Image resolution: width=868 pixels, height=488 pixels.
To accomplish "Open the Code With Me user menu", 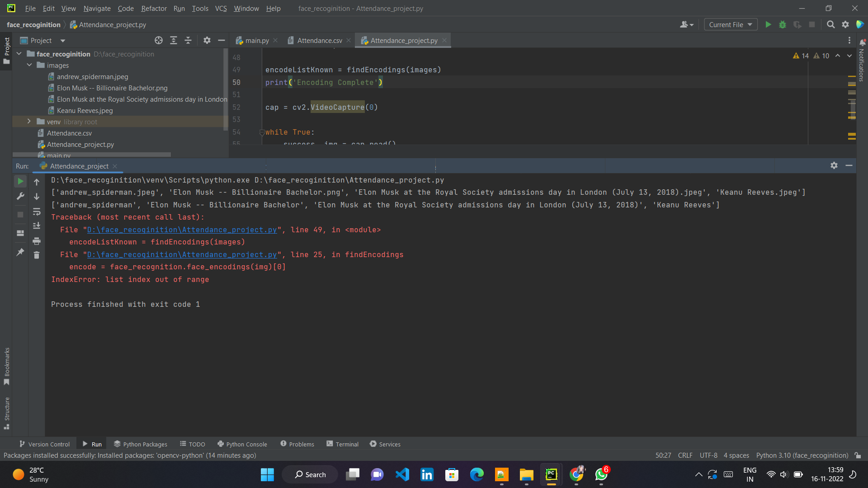I will [x=686, y=24].
